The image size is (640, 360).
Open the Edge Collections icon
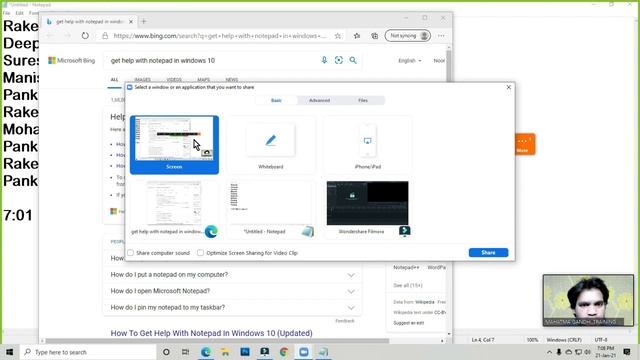(x=375, y=36)
